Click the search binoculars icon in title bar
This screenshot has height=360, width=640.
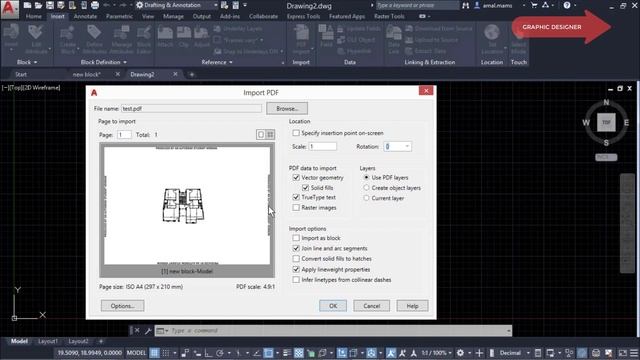(465, 5)
